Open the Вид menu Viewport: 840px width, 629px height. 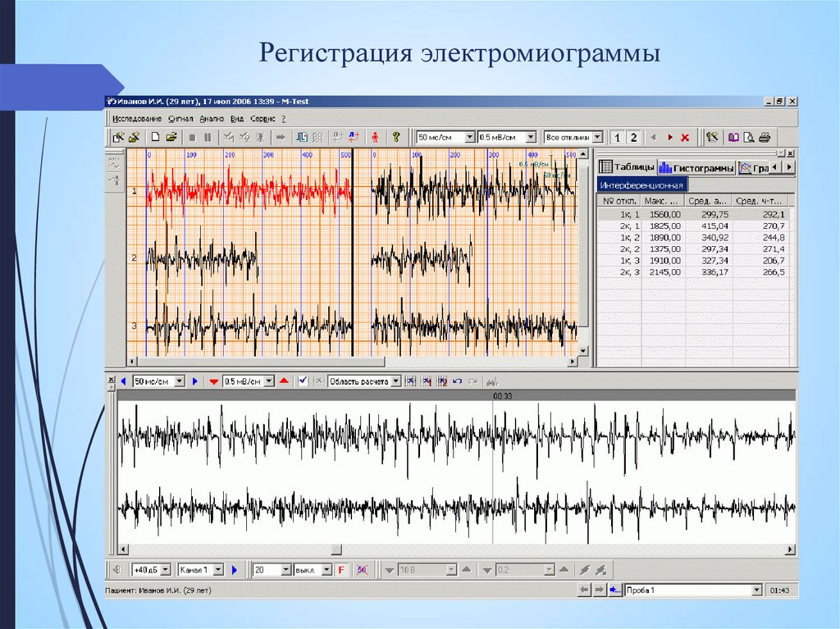(237, 119)
